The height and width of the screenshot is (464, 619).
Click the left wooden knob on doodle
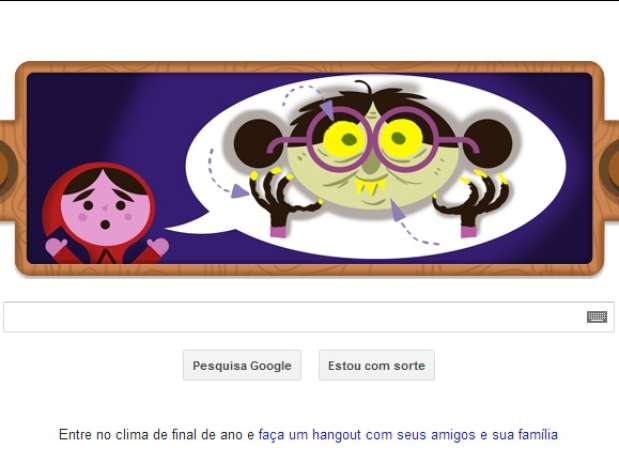coord(7,168)
